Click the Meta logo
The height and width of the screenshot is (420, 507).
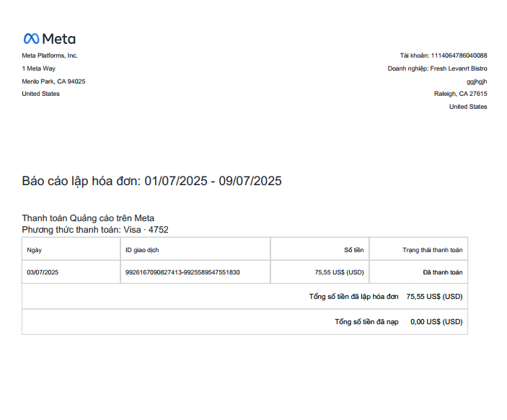pyautogui.click(x=50, y=39)
